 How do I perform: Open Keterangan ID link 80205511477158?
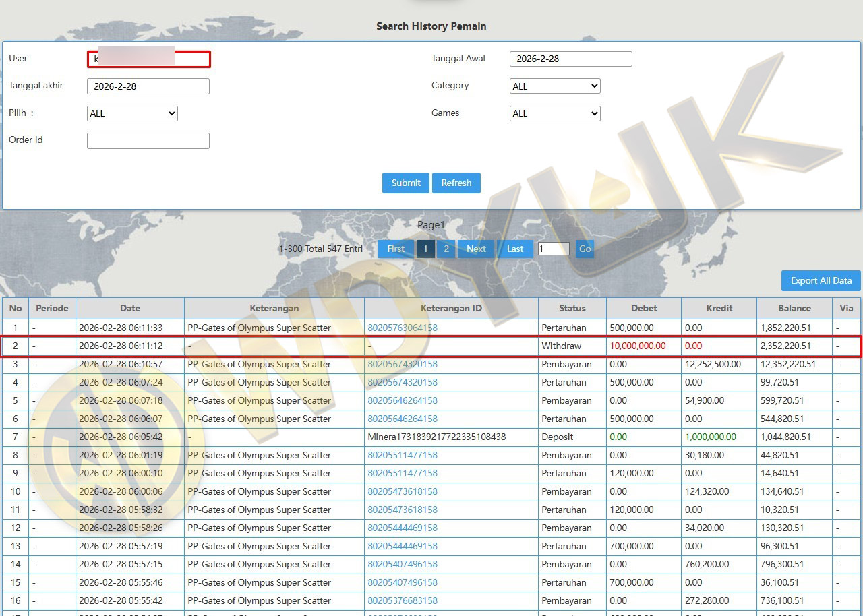click(403, 455)
